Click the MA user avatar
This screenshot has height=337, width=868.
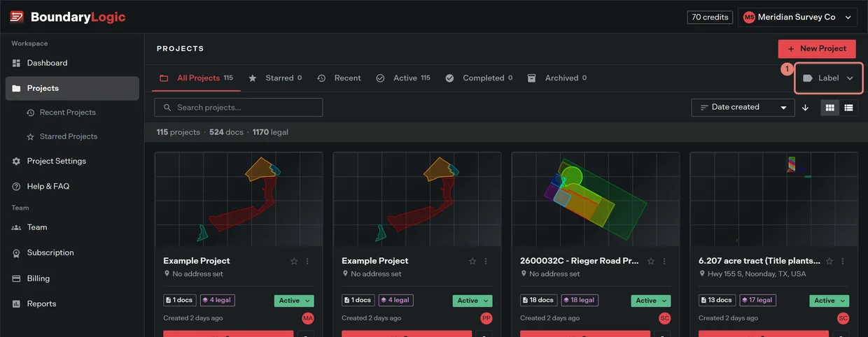pos(308,318)
